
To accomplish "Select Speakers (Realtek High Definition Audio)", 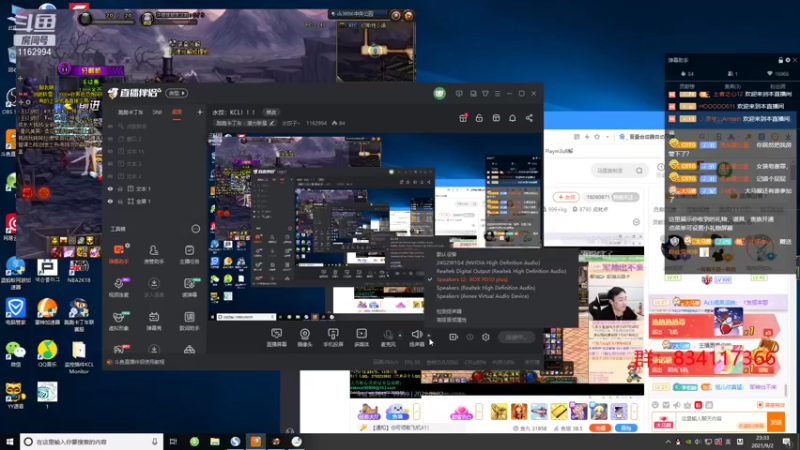I will click(x=485, y=288).
